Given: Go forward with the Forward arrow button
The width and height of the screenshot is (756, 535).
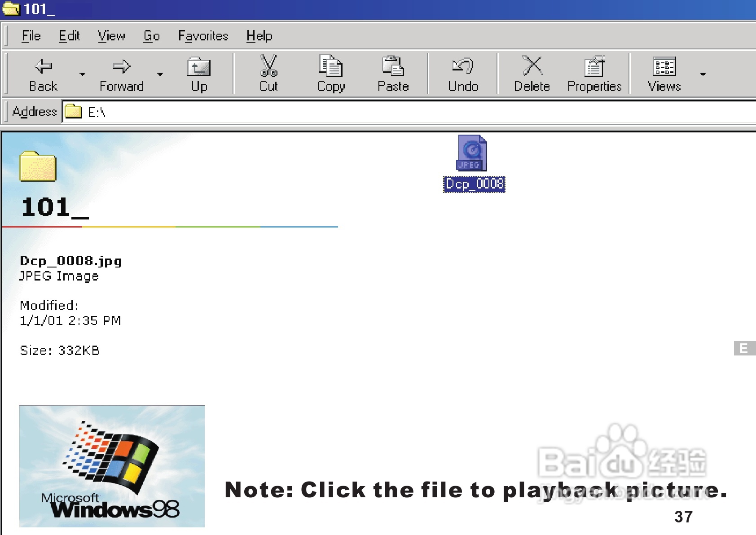Looking at the screenshot, I should pyautogui.click(x=122, y=74).
